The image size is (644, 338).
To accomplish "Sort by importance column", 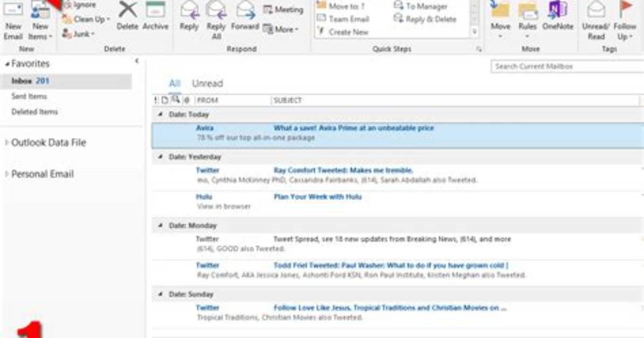I will pyautogui.click(x=156, y=100).
